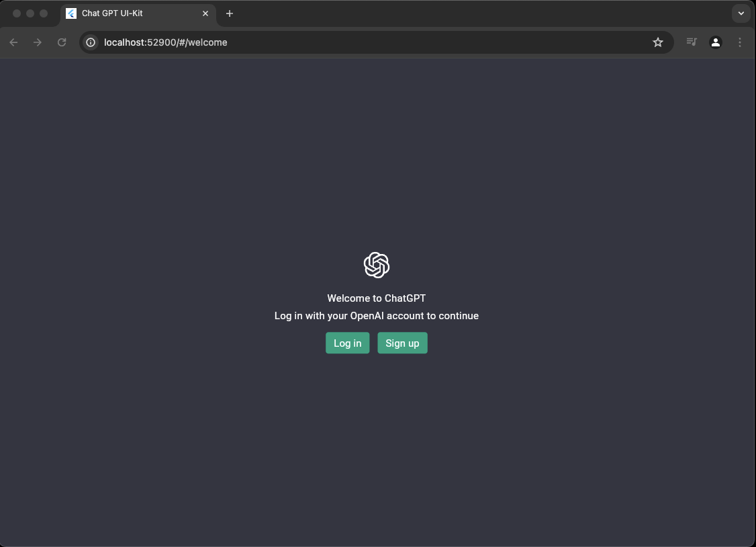Image resolution: width=756 pixels, height=547 pixels.
Task: Click the Flutter favicon on the tab
Action: tap(71, 13)
